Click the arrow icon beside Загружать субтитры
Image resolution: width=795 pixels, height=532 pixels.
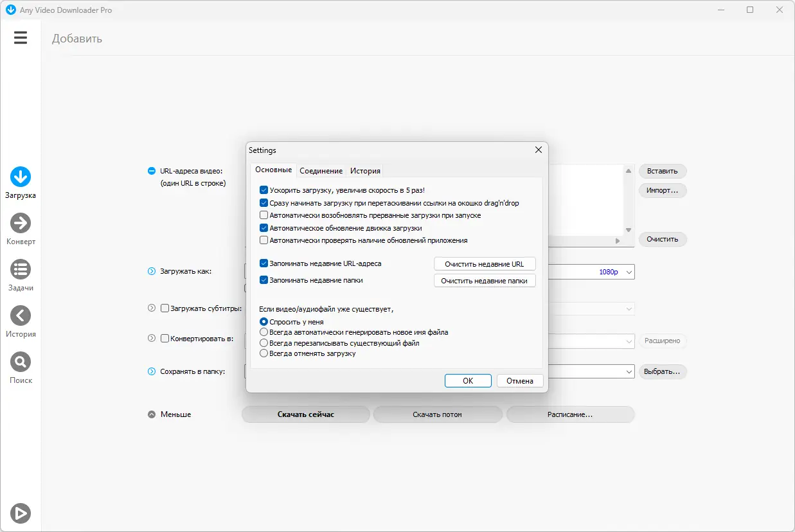click(152, 308)
